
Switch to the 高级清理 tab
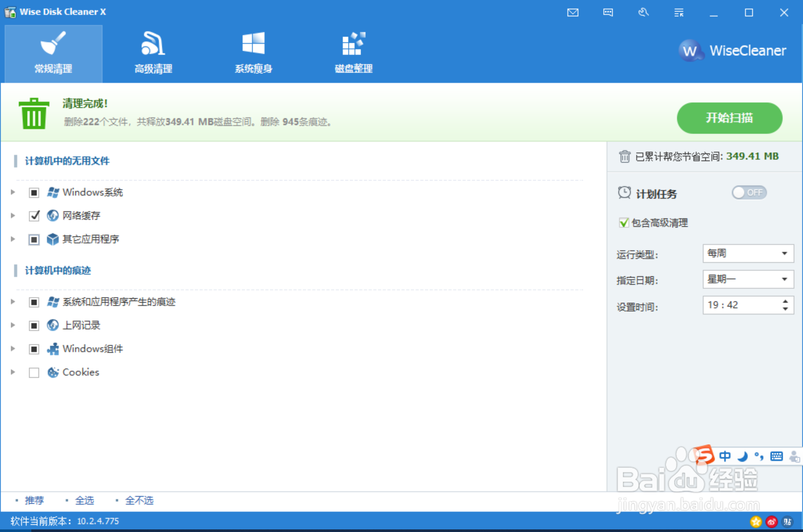coord(153,54)
